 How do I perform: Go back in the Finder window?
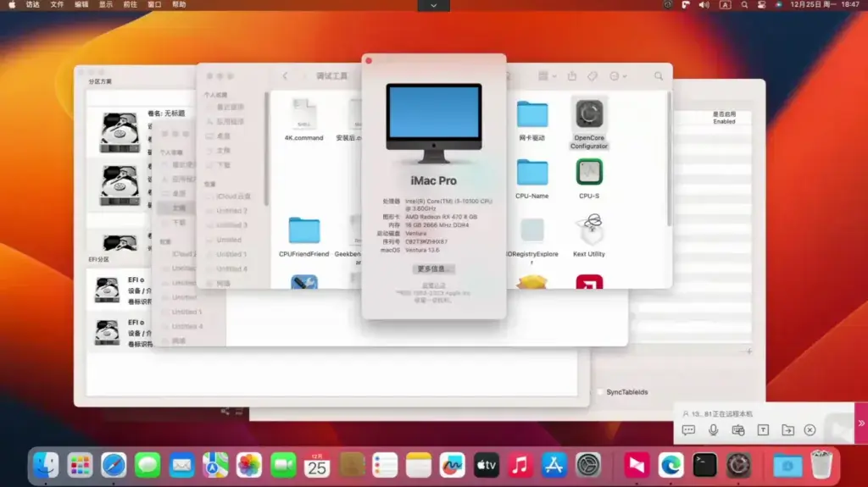pos(285,76)
